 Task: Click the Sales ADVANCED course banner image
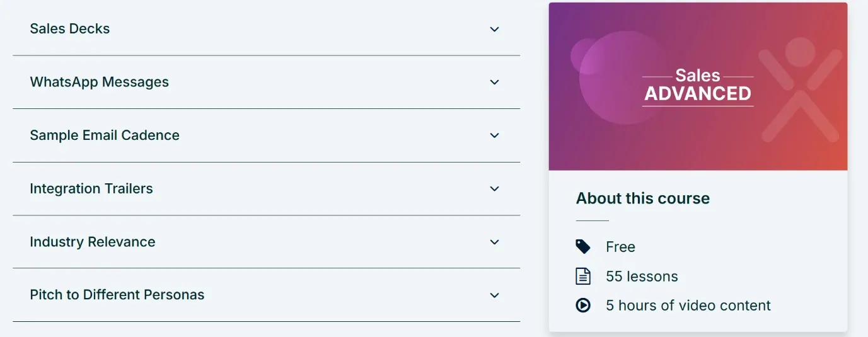pyautogui.click(x=698, y=86)
